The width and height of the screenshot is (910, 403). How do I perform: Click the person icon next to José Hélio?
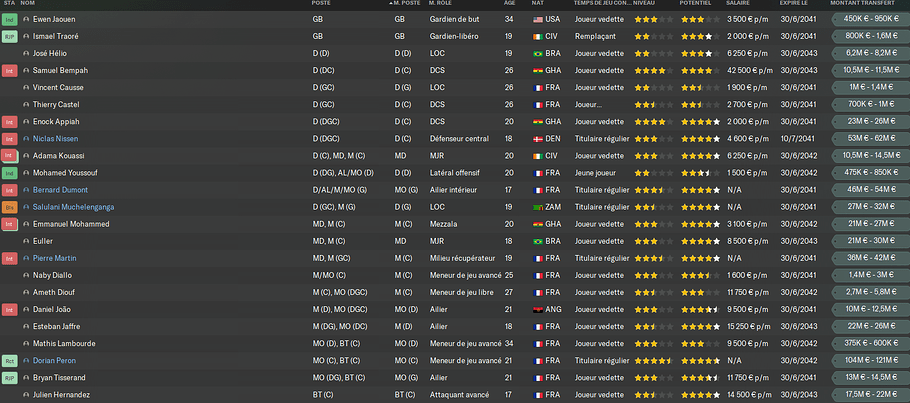pos(26,53)
